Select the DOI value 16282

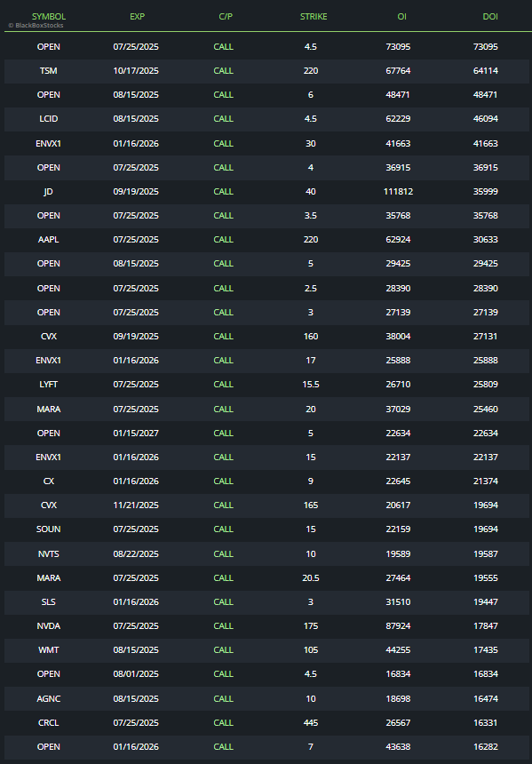486,746
